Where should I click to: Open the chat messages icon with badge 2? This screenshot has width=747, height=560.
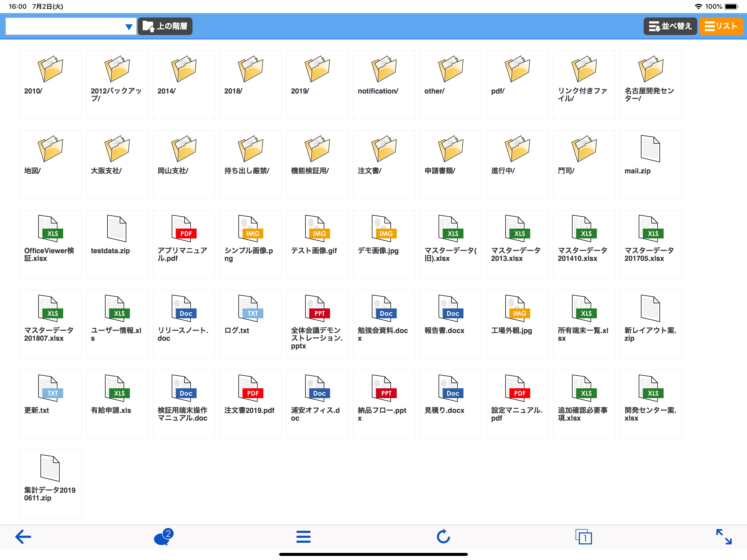click(x=164, y=536)
